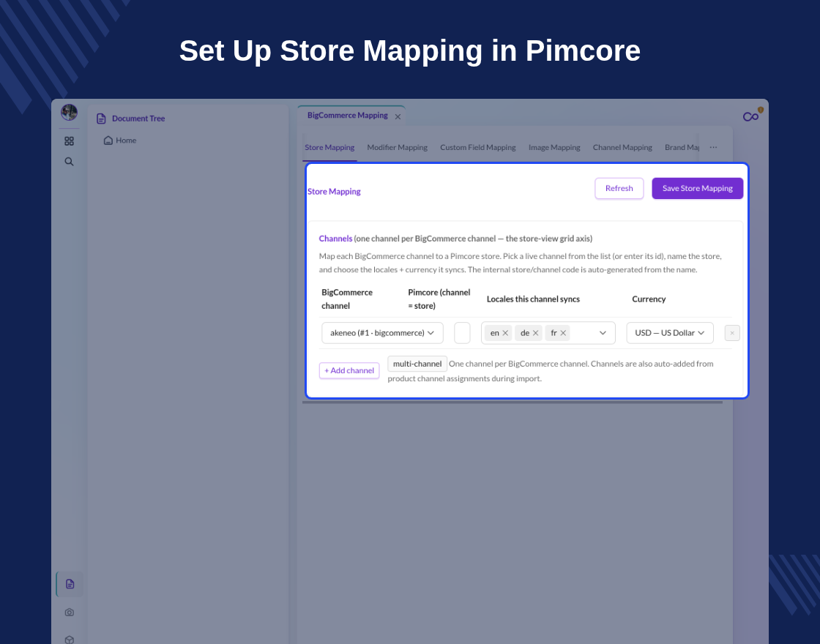Open the BigCommerce channel akeneo dropdown
Screen dimensions: 820x644
pos(382,333)
